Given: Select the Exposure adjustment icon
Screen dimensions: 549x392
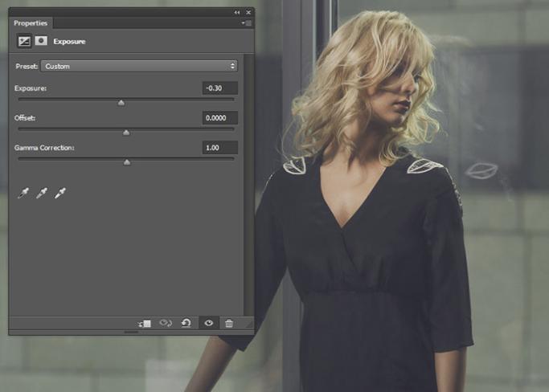Looking at the screenshot, I should pos(24,41).
